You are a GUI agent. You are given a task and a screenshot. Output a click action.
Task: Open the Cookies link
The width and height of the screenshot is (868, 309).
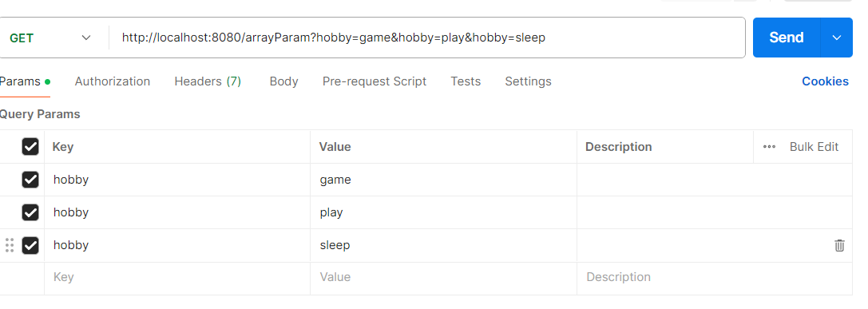[x=825, y=81]
